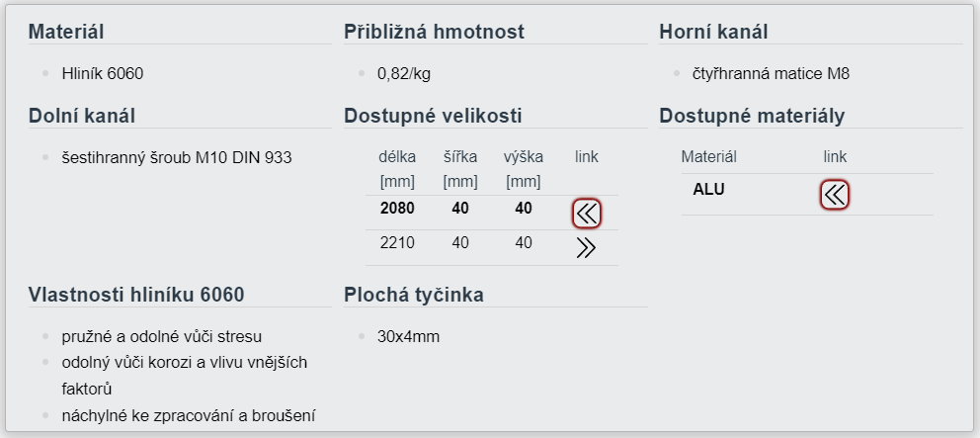Select the Hliník 6060 list item
Image resolution: width=980 pixels, height=438 pixels.
(x=103, y=74)
